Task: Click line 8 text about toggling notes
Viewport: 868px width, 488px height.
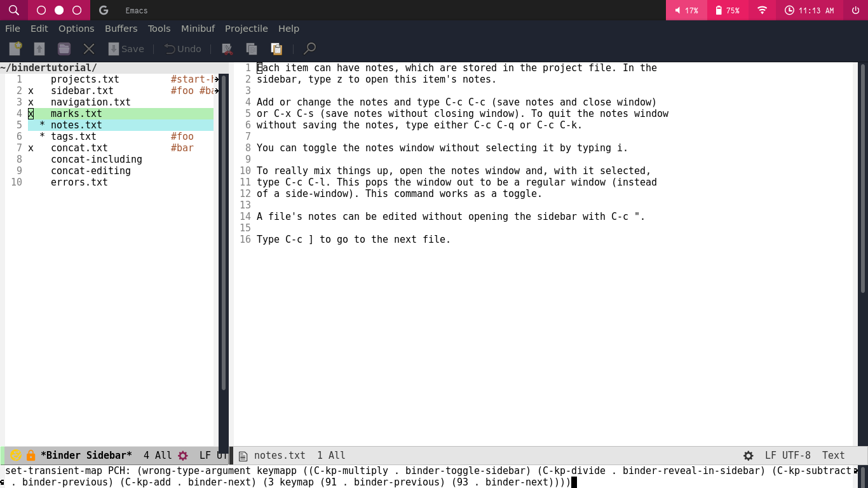Action: (x=442, y=148)
